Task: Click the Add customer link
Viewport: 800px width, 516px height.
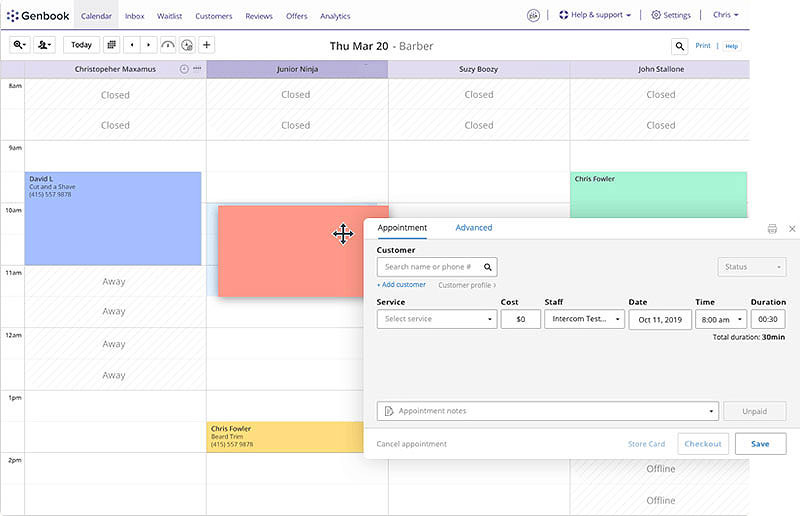Action: pyautogui.click(x=402, y=285)
